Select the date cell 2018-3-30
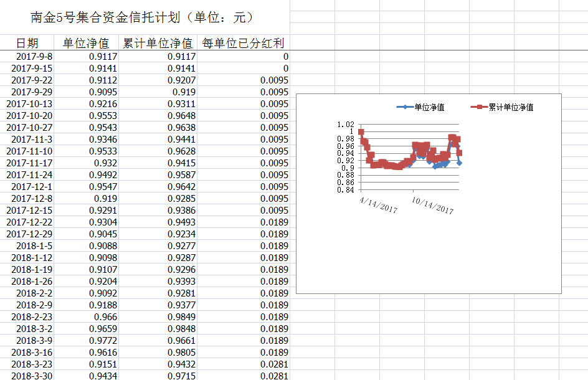The width and height of the screenshot is (588, 380). click(32, 376)
